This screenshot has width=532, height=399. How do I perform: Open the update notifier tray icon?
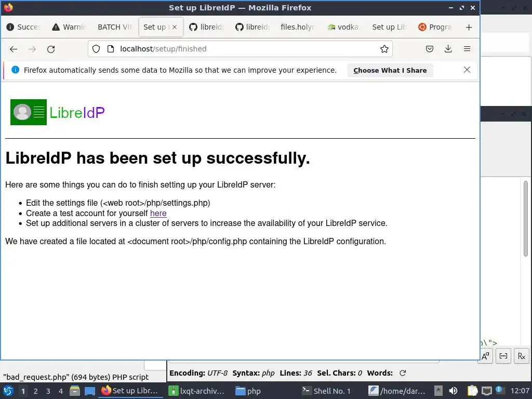500,390
